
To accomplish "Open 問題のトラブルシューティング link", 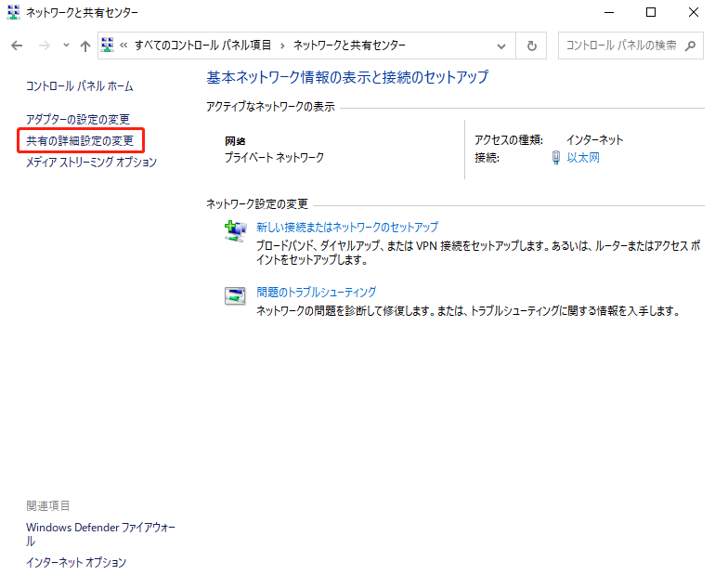I will coord(316,292).
